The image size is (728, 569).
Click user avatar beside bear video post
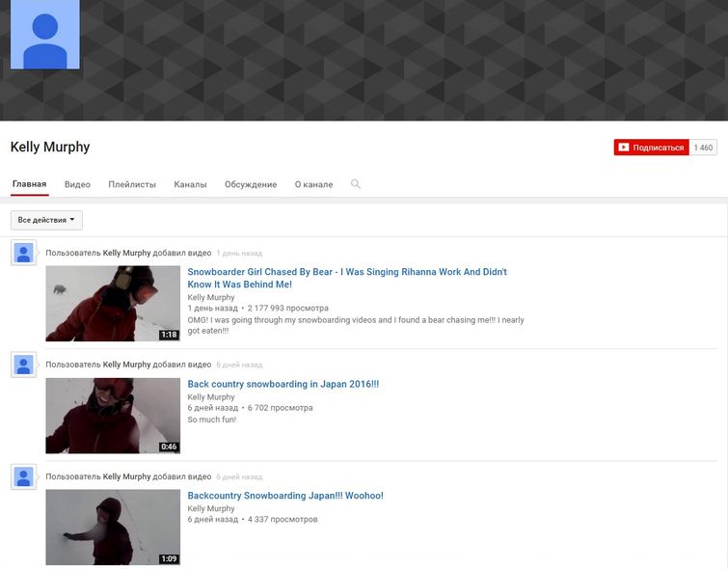[23, 254]
